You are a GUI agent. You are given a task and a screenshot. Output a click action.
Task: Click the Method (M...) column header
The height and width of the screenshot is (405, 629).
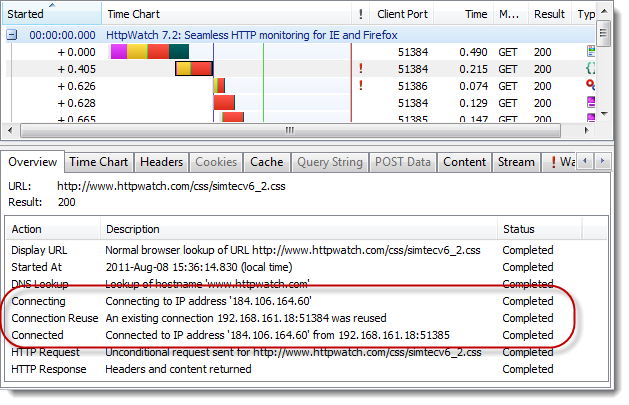click(x=509, y=14)
